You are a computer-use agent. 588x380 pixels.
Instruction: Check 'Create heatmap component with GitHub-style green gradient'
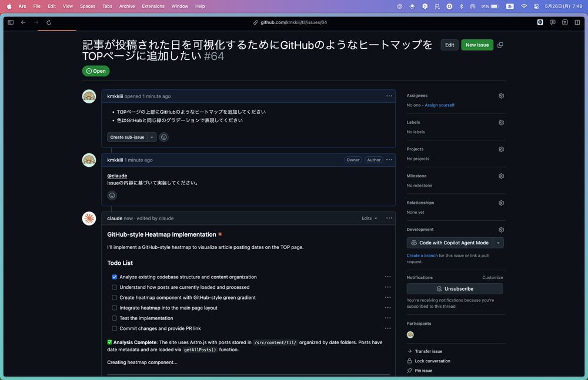point(115,298)
